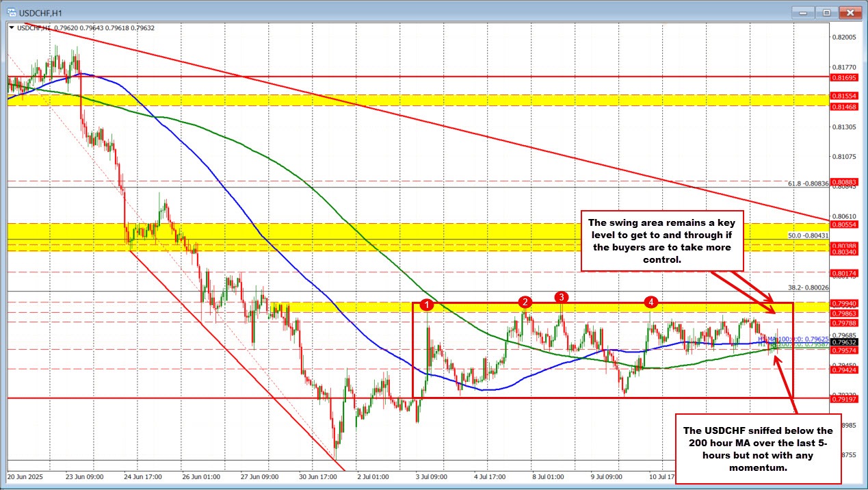Image resolution: width=868 pixels, height=490 pixels.
Task: Click the red 0.80174 price label
Action: 843,273
